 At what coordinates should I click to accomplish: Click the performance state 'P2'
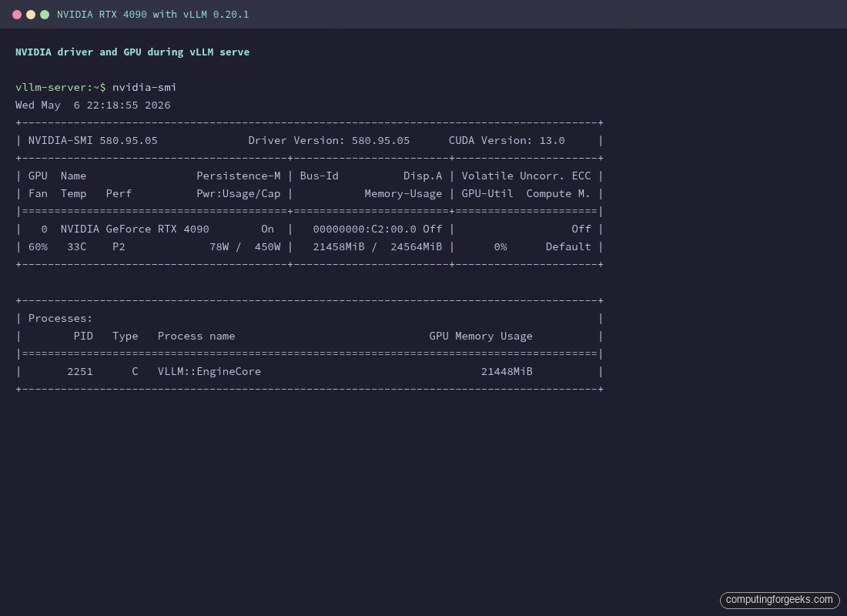(119, 247)
